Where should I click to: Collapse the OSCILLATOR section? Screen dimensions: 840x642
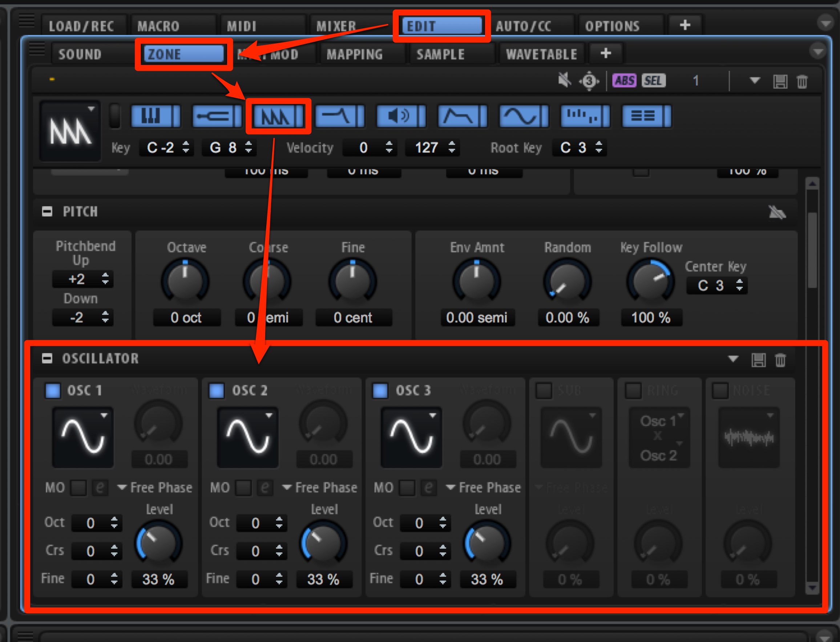click(x=47, y=358)
